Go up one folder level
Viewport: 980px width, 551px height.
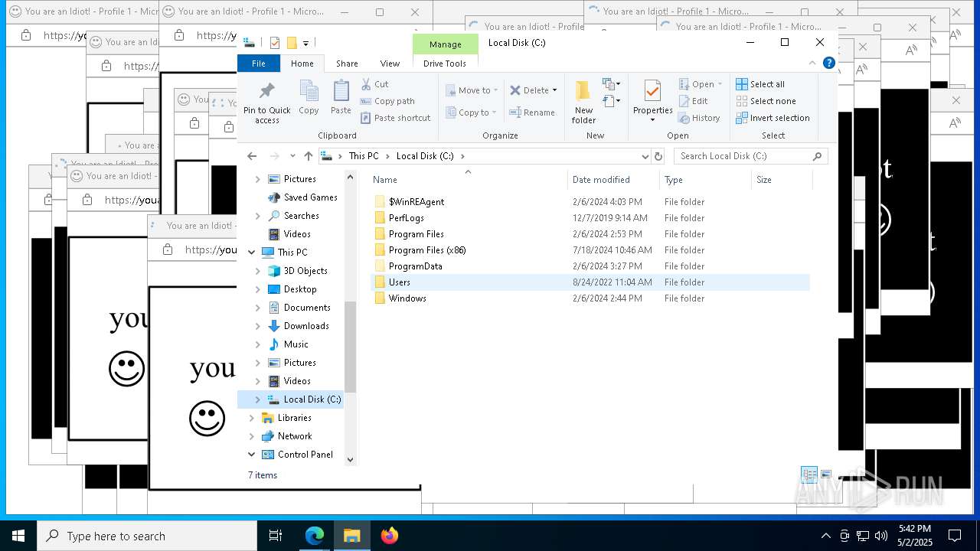(x=309, y=156)
